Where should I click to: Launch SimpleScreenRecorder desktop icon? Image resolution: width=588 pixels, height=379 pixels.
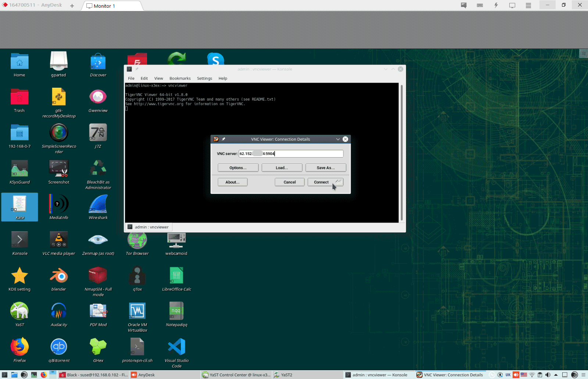click(59, 138)
